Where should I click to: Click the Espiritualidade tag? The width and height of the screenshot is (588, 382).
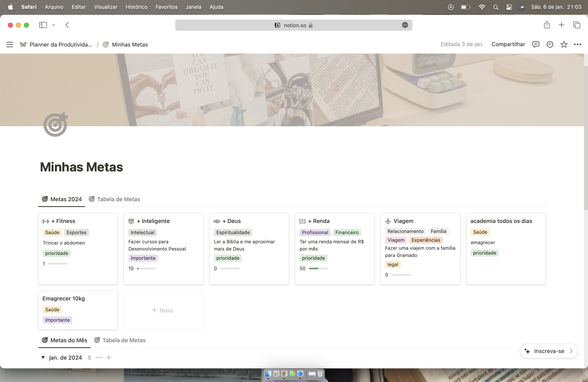[233, 232]
